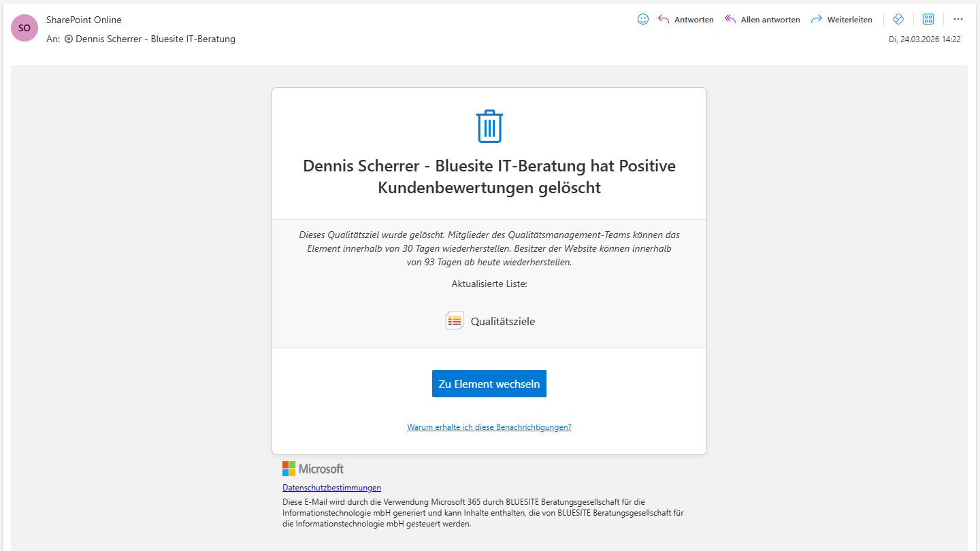This screenshot has width=980, height=551.
Task: Open recipient Dennis Scherrer's contact card
Action: 155,39
